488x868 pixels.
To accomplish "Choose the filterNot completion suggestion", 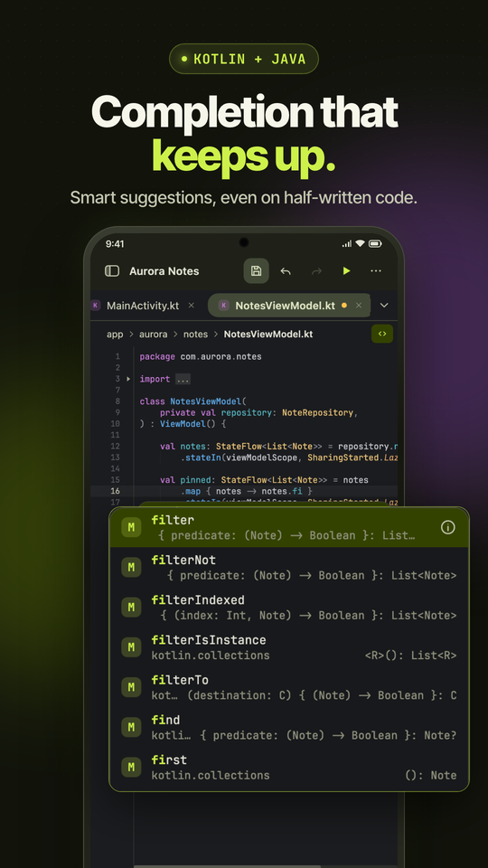I will [289, 568].
